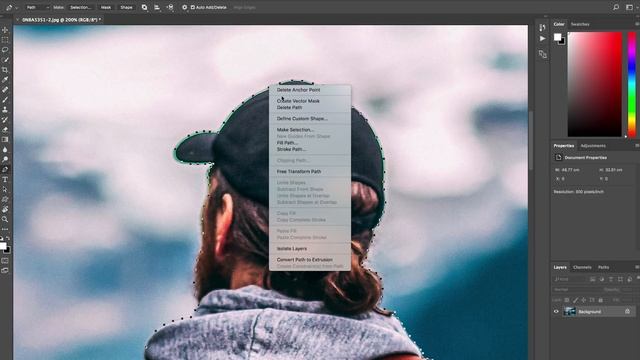Open the layer blending mode dropdown
Viewport: 640px width, 360px height.
click(576, 289)
